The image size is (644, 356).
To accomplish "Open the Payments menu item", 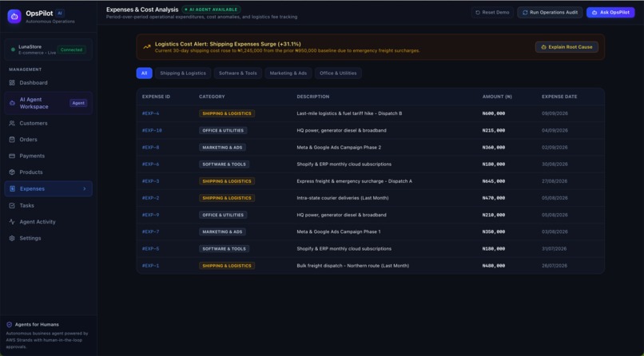I will [49, 156].
